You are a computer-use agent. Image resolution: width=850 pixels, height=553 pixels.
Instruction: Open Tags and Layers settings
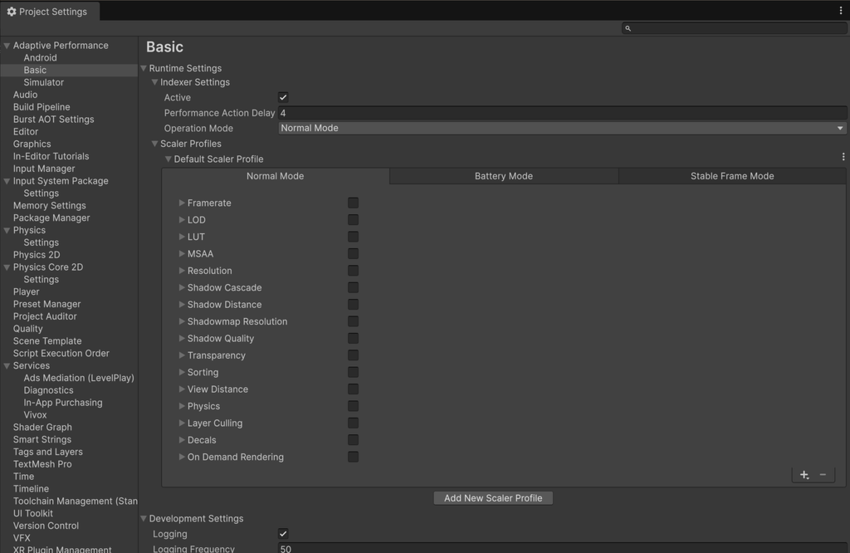pos(48,452)
